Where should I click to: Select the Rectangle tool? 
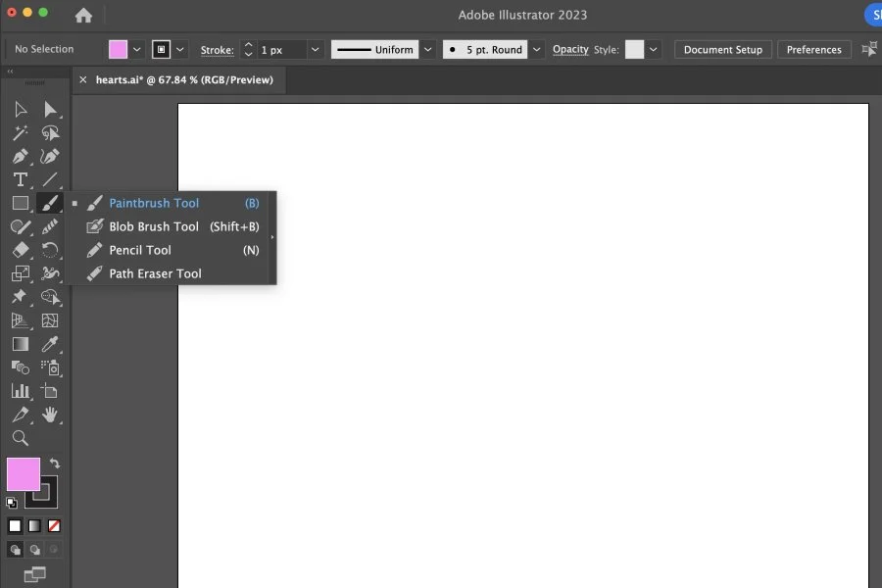21,203
